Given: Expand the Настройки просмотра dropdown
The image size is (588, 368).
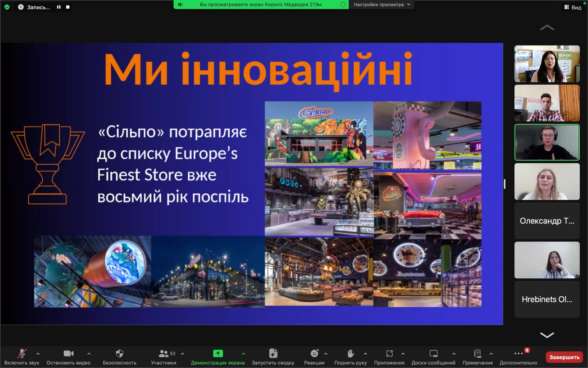Looking at the screenshot, I should point(381,5).
